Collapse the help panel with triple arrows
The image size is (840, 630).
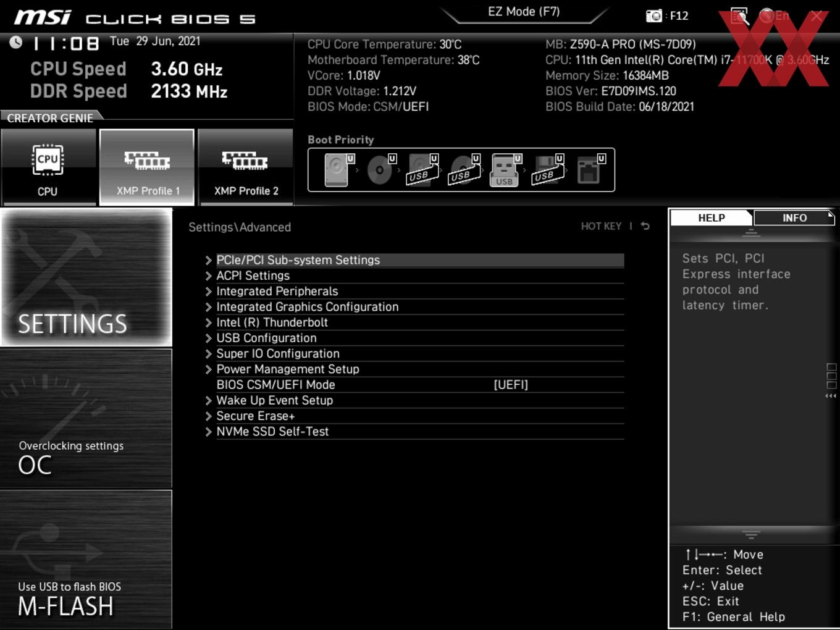tap(831, 396)
